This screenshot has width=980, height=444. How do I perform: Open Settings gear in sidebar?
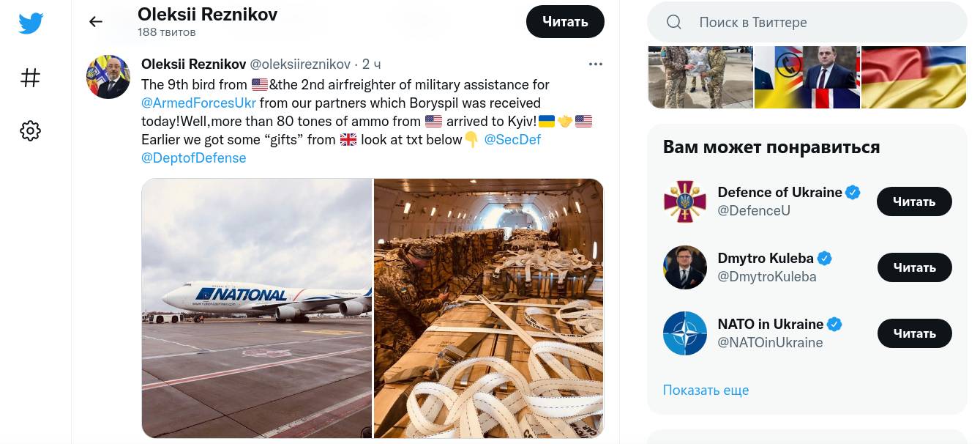point(31,131)
